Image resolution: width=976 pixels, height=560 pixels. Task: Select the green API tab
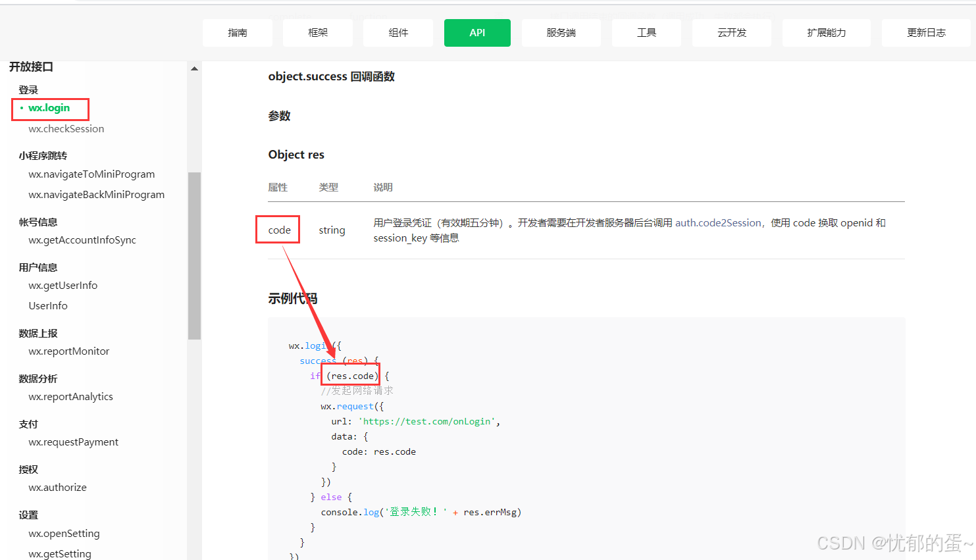click(477, 33)
